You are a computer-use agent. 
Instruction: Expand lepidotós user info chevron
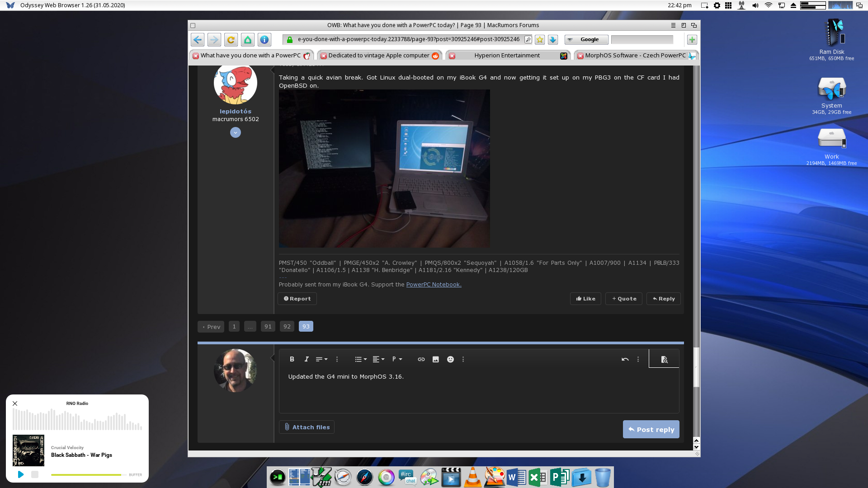(236, 132)
